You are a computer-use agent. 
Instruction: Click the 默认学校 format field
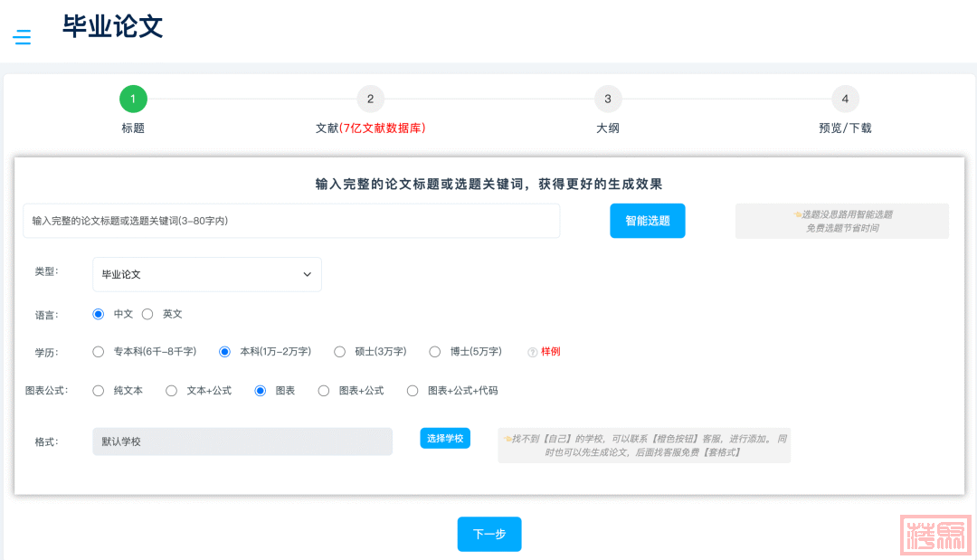[x=242, y=441]
